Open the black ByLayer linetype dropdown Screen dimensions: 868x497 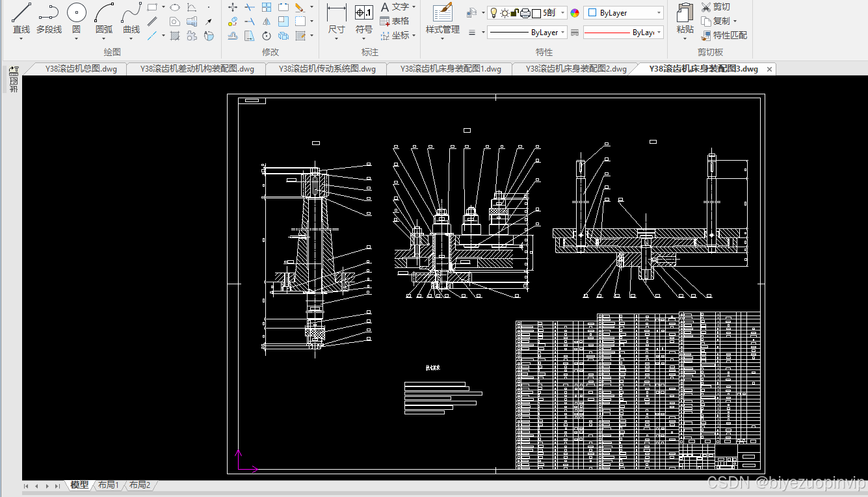click(x=563, y=33)
